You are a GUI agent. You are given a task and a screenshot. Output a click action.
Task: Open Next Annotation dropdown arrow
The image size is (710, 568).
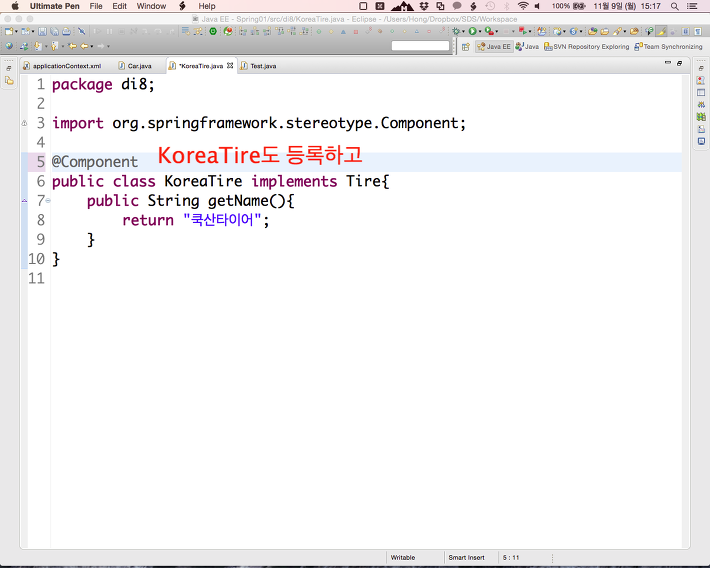(46, 46)
